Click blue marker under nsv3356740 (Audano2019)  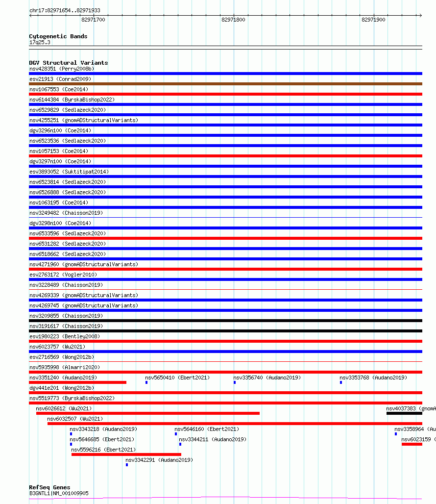click(235, 382)
